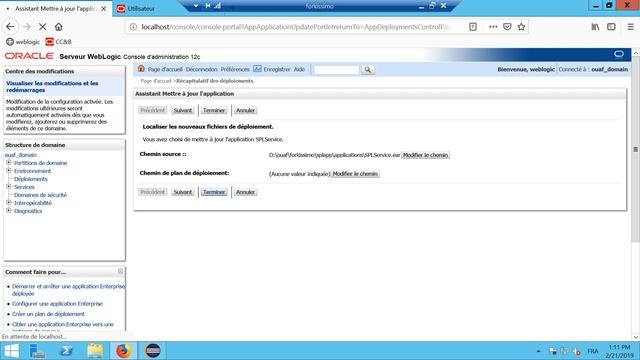Expand the Services tree node
This screenshot has height=360, width=640.
coord(9,187)
